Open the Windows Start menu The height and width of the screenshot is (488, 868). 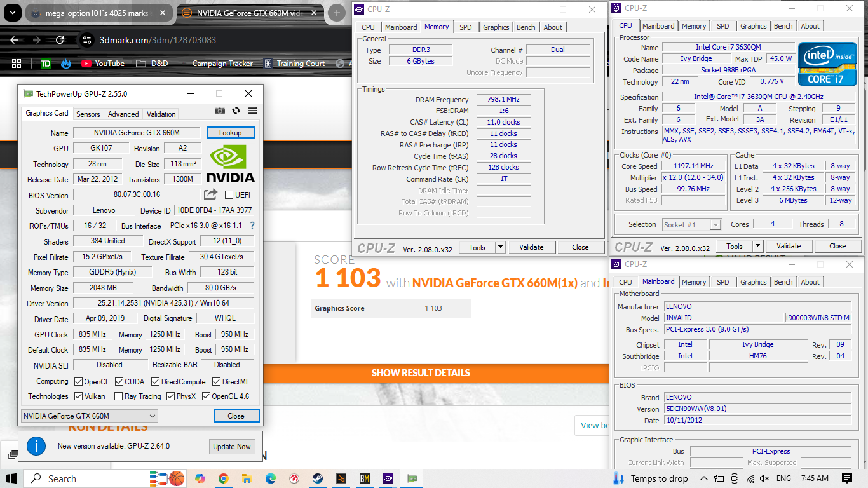click(x=11, y=478)
